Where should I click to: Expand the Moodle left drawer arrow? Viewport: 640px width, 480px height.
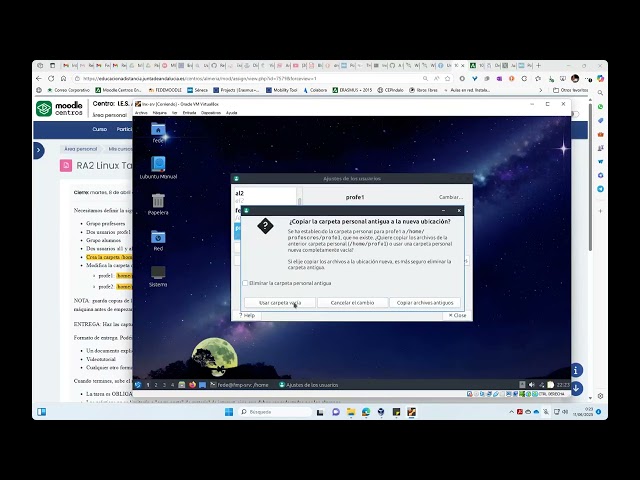pyautogui.click(x=38, y=150)
